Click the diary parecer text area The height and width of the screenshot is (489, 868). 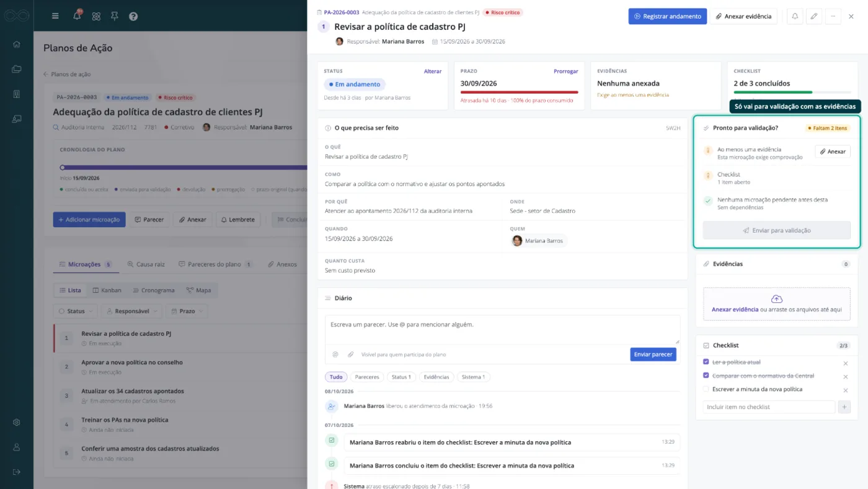pyautogui.click(x=502, y=330)
